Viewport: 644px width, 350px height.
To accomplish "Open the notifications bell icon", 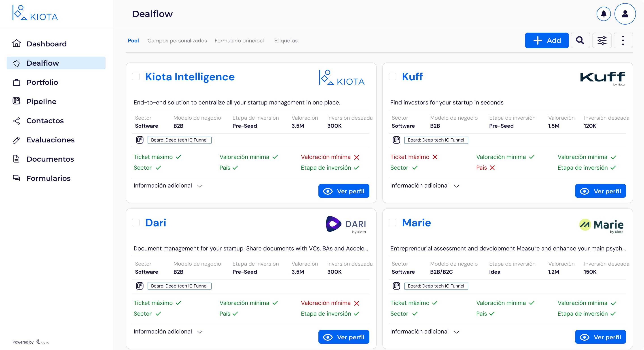I will 603,14.
